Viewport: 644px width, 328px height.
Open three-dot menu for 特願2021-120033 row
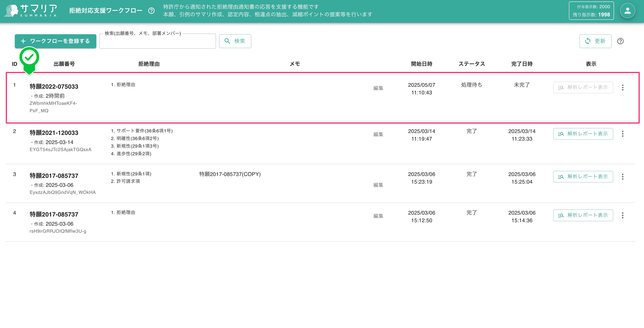623,134
